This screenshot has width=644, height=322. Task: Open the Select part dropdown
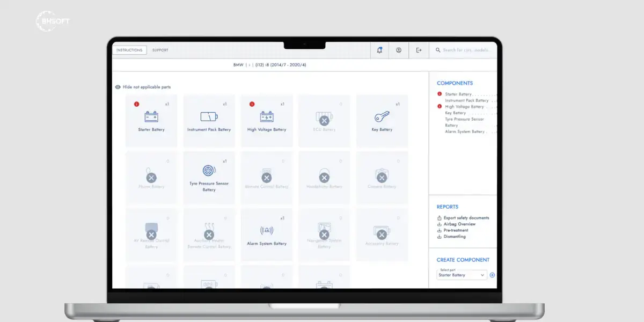pyautogui.click(x=462, y=275)
